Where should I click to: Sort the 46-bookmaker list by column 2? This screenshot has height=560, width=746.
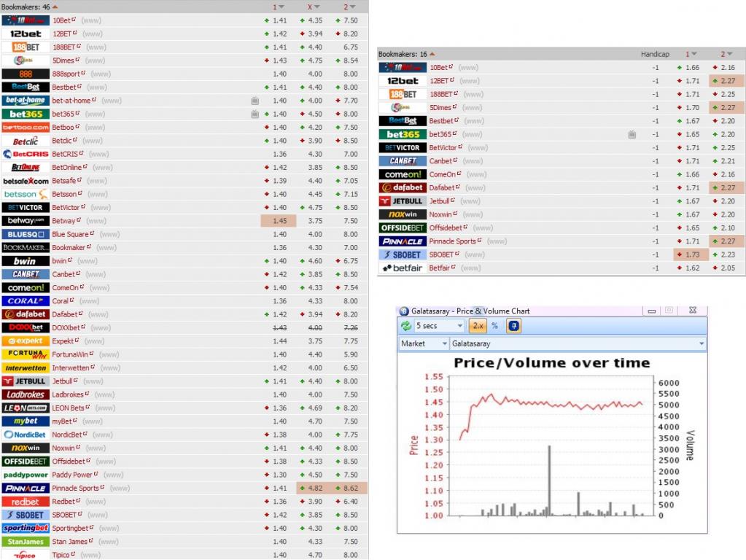pyautogui.click(x=349, y=7)
